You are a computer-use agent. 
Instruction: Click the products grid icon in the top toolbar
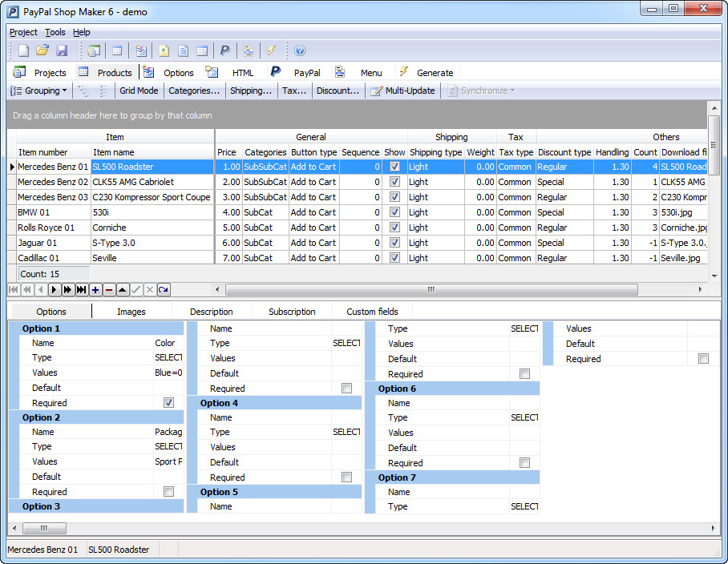pos(117,50)
